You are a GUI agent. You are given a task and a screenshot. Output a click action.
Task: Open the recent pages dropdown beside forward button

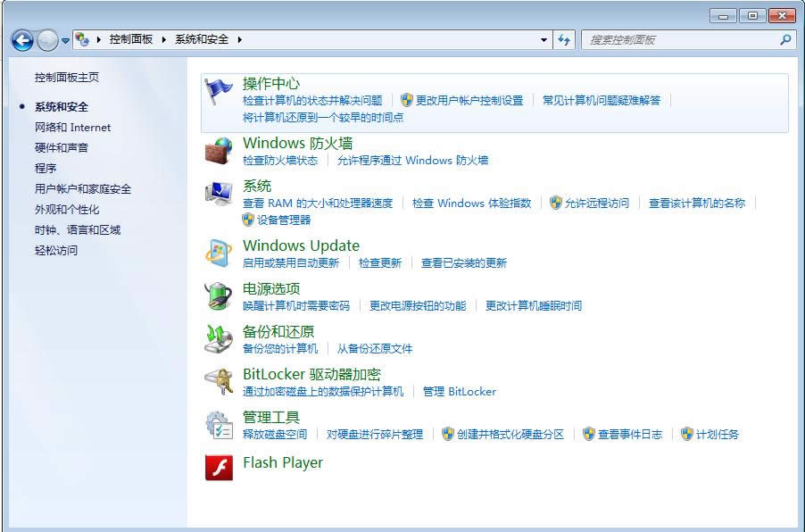[65, 40]
